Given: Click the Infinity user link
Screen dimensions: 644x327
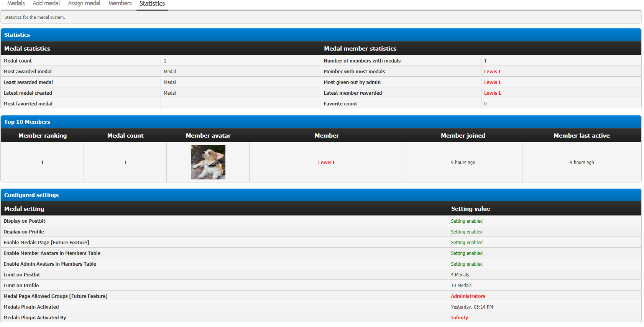Looking at the screenshot, I should tap(459, 318).
